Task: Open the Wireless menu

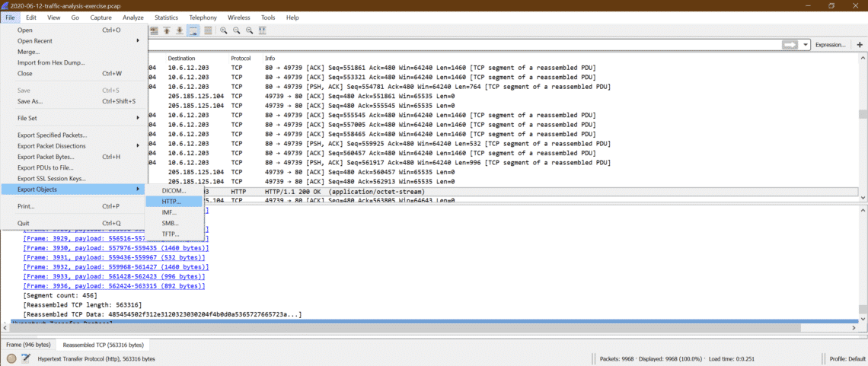Action: 239,18
